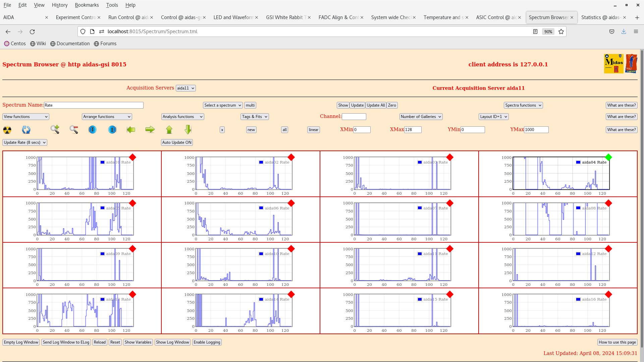Click the History menu item
The width and height of the screenshot is (644, 362).
60,5
